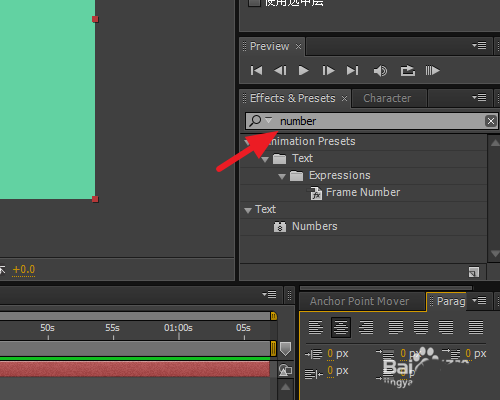Image resolution: width=500 pixels, height=400 pixels.
Task: Click the effects list scroll-down arrow
Action: click(495, 254)
